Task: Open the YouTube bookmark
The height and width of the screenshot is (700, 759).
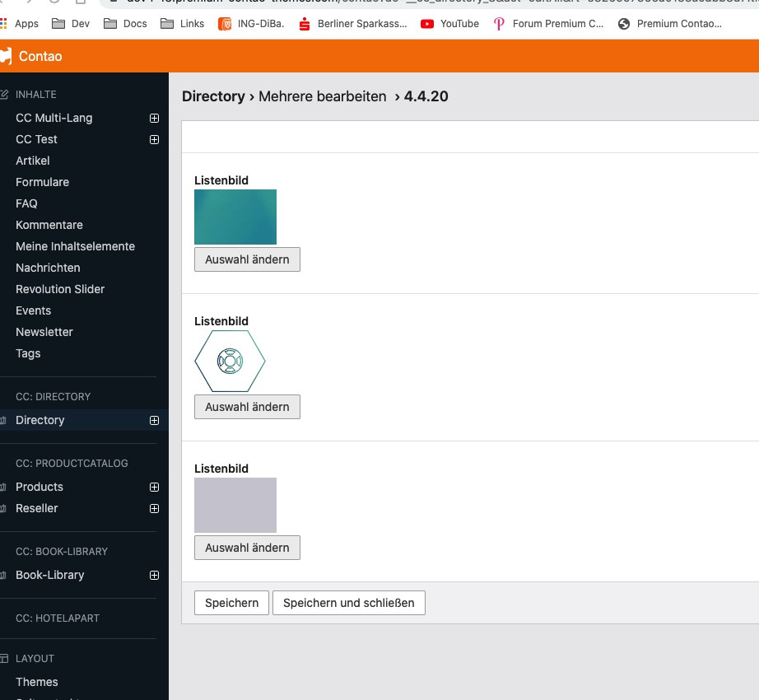Action: coord(449,24)
